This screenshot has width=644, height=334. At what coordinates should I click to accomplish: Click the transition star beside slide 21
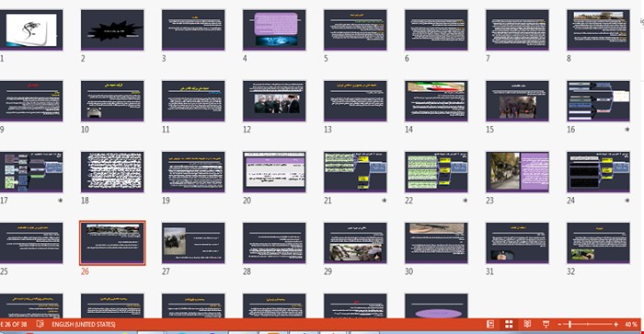pyautogui.click(x=384, y=201)
